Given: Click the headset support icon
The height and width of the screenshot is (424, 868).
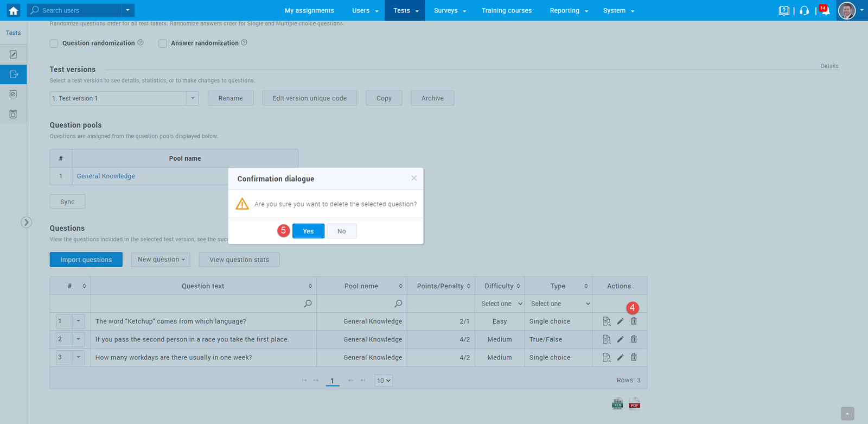Looking at the screenshot, I should [x=805, y=11].
